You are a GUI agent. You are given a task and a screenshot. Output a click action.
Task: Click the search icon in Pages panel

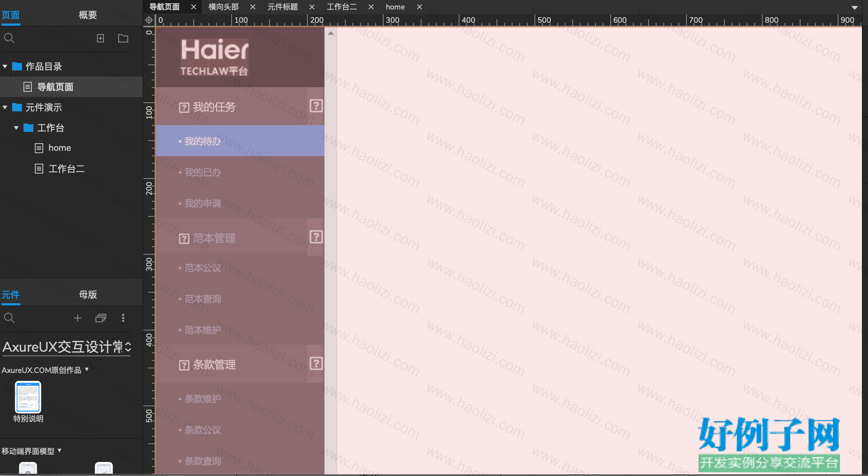[x=9, y=38]
